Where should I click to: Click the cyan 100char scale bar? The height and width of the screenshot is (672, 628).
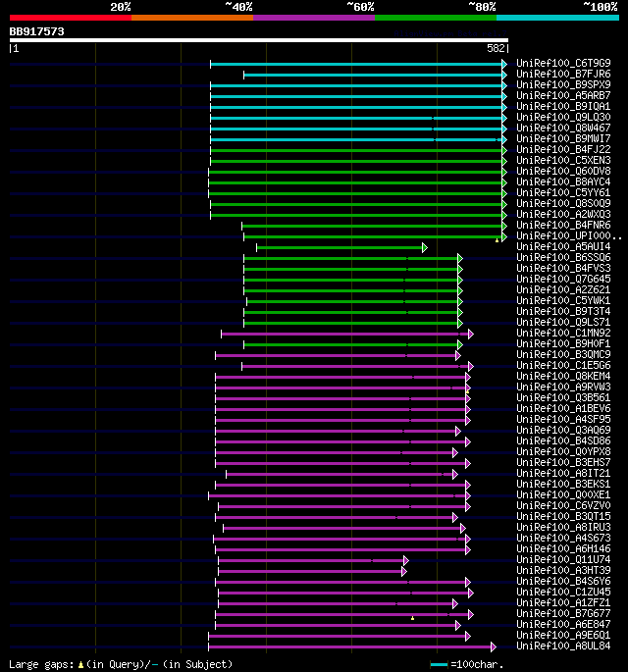[x=439, y=665]
